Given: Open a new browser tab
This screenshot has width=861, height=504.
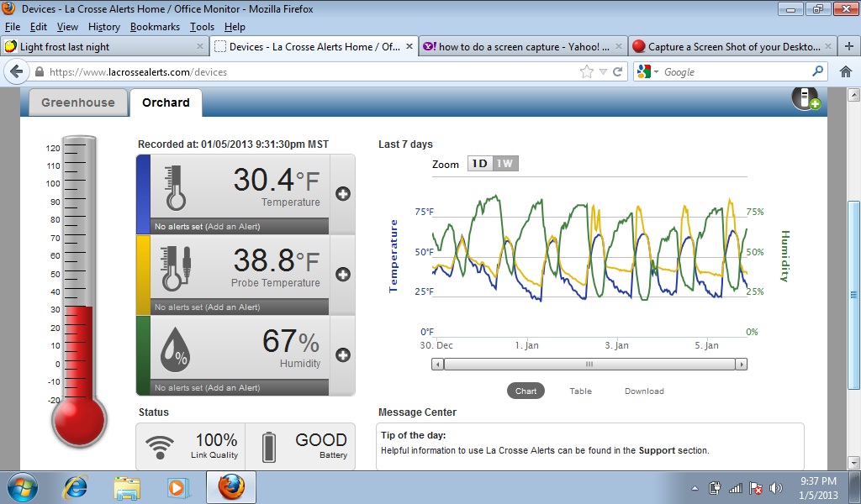Looking at the screenshot, I should [849, 46].
